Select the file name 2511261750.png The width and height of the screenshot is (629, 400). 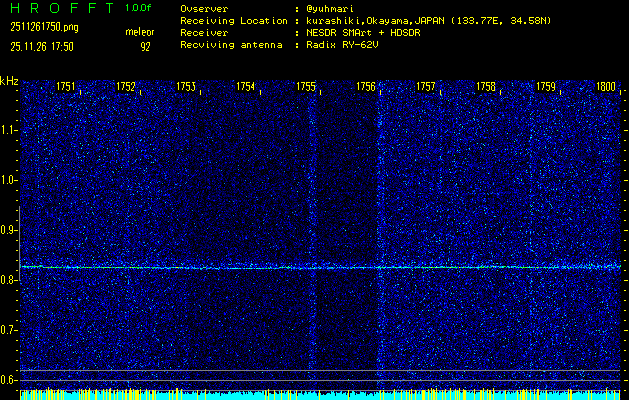[x=44, y=27]
